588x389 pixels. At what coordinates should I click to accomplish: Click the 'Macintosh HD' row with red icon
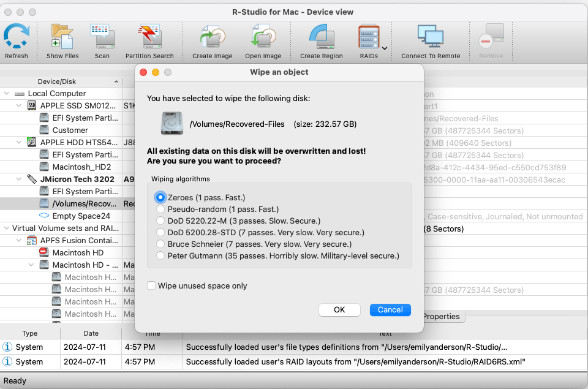(x=61, y=252)
